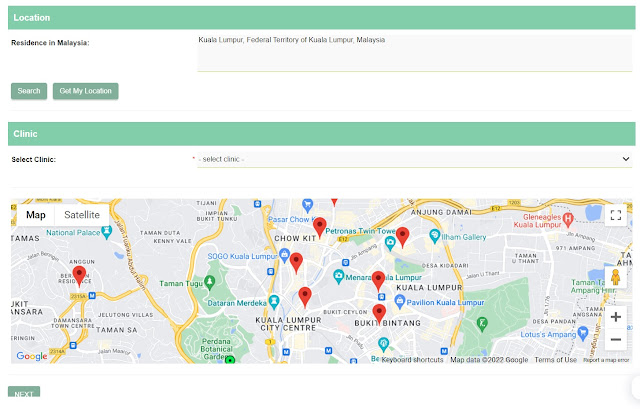This screenshot has width=640, height=409.
Task: Click the NEXT button
Action: (x=24, y=392)
